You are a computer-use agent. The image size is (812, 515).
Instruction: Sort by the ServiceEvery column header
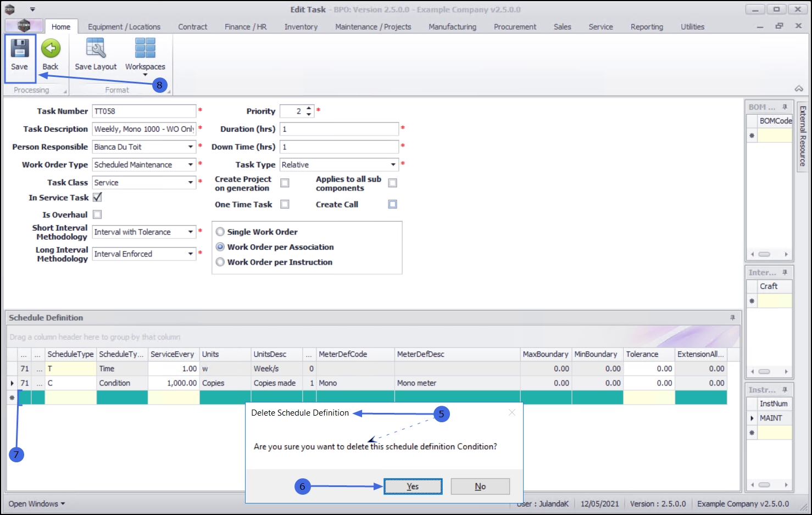pyautogui.click(x=173, y=354)
